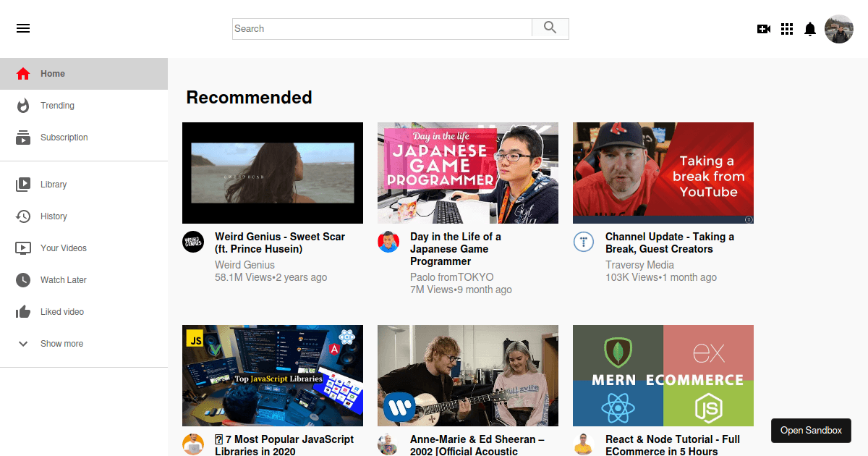Viewport: 868px width, 456px height.
Task: Open the notifications bell
Action: [x=810, y=29]
